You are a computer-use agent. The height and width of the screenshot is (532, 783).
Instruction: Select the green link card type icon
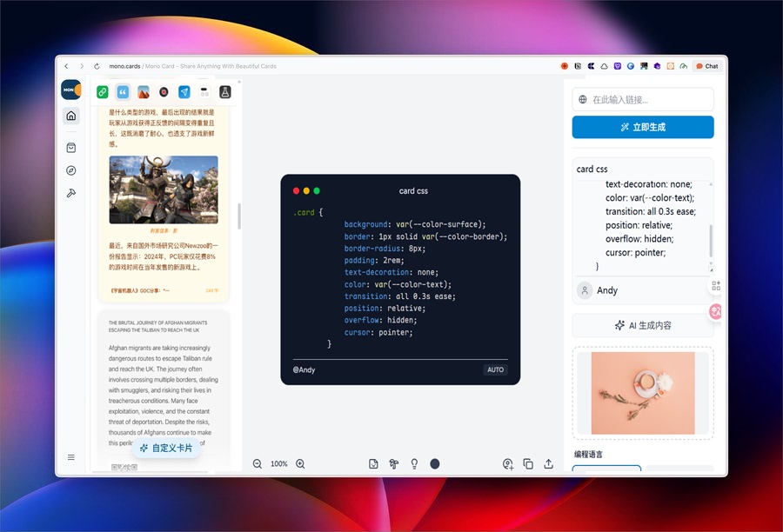click(103, 92)
